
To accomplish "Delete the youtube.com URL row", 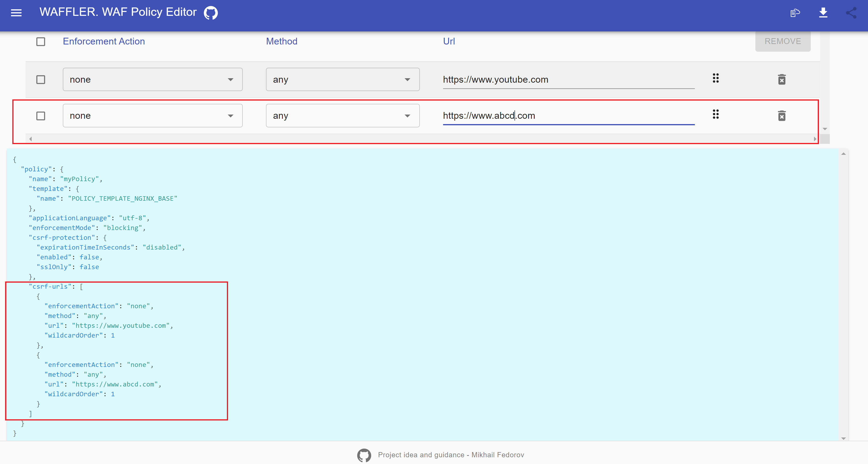I will click(782, 79).
